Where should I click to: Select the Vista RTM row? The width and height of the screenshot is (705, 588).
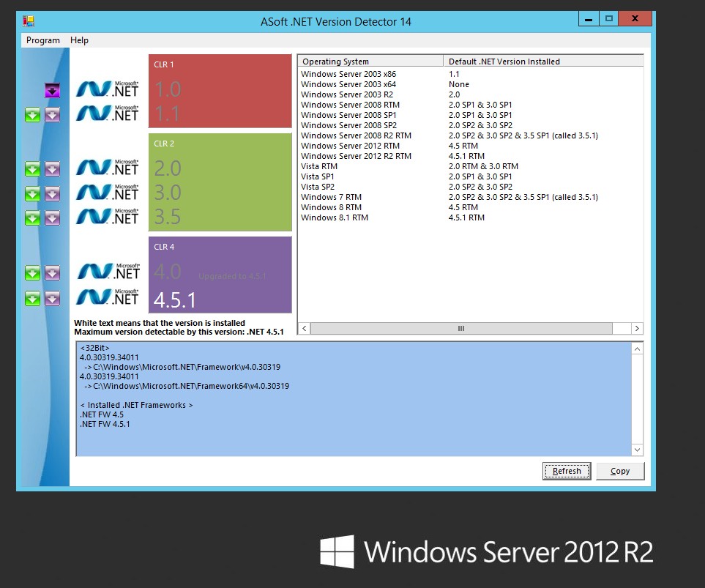471,166
